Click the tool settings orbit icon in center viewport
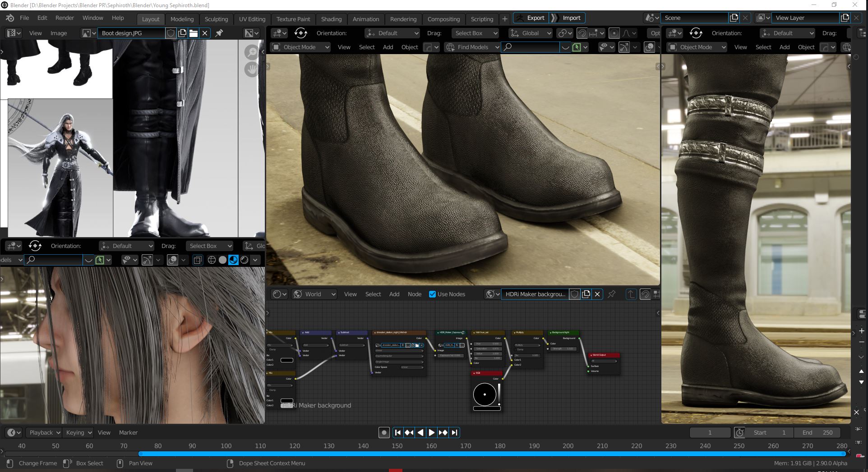 [301, 33]
